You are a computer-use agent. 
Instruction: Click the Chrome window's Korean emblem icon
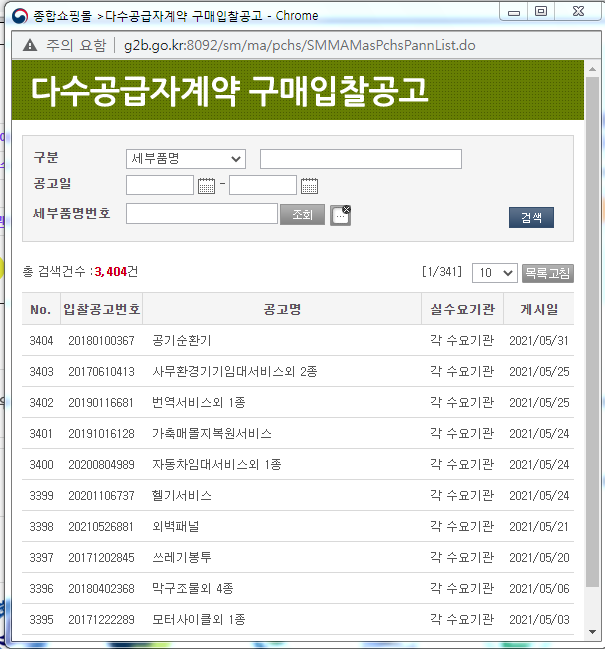click(19, 16)
